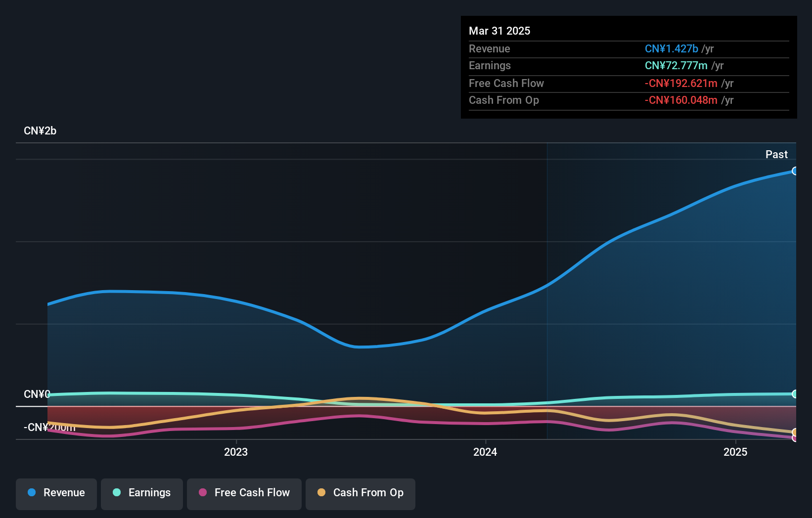The width and height of the screenshot is (812, 518).
Task: Click the 'Cash From Op' row label in tooltip
Action: pos(504,100)
